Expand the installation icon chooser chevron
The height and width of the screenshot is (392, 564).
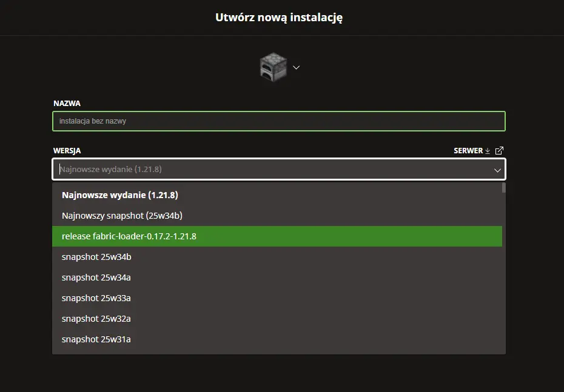tap(296, 67)
